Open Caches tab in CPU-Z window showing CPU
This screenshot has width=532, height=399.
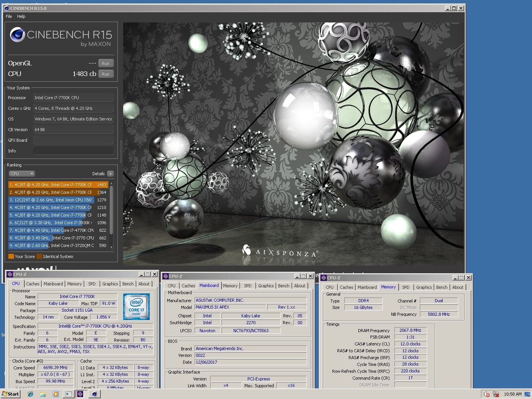point(33,284)
